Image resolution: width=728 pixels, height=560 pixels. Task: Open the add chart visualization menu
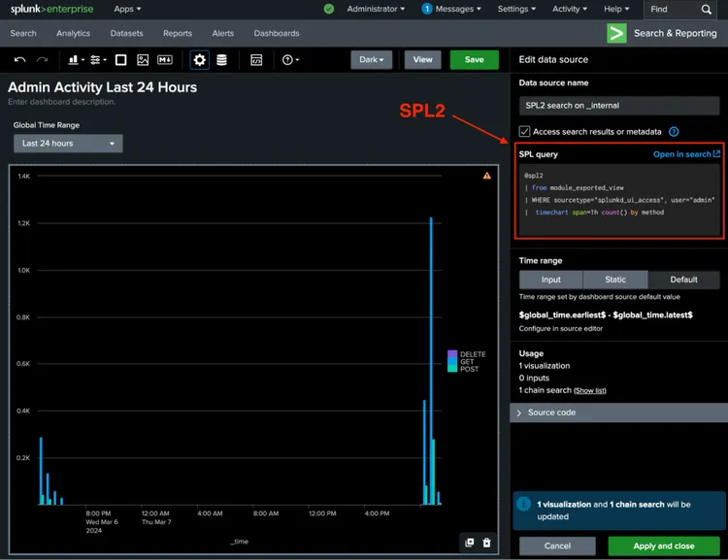(76, 60)
